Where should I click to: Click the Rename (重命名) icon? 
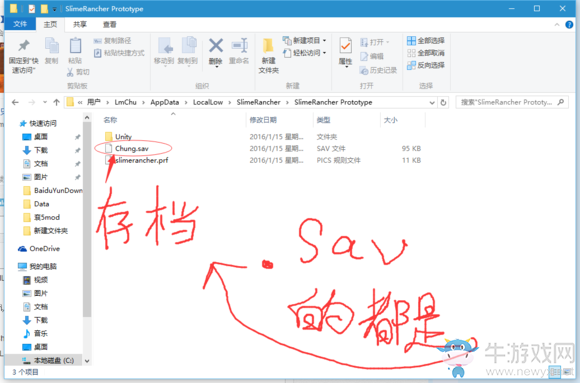[239, 51]
